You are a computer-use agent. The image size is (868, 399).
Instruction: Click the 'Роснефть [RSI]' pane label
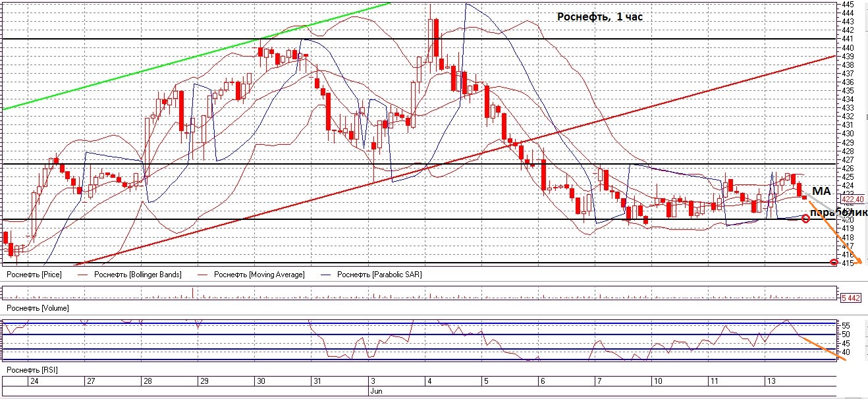[x=32, y=370]
